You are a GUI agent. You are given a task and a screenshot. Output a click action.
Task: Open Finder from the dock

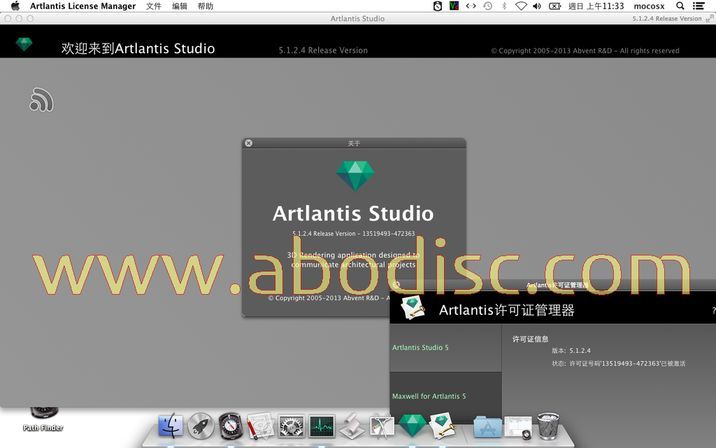pyautogui.click(x=171, y=427)
